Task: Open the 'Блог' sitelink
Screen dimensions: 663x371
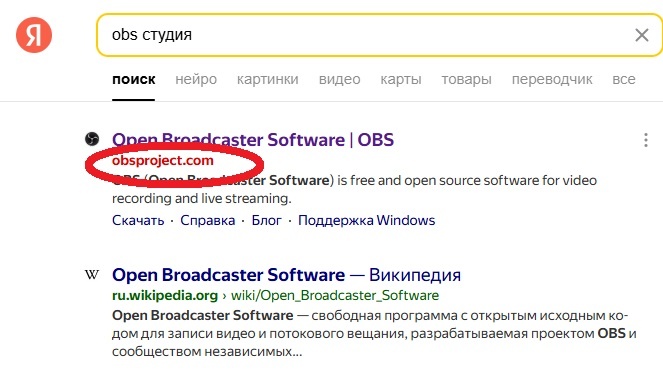Action: 266,220
